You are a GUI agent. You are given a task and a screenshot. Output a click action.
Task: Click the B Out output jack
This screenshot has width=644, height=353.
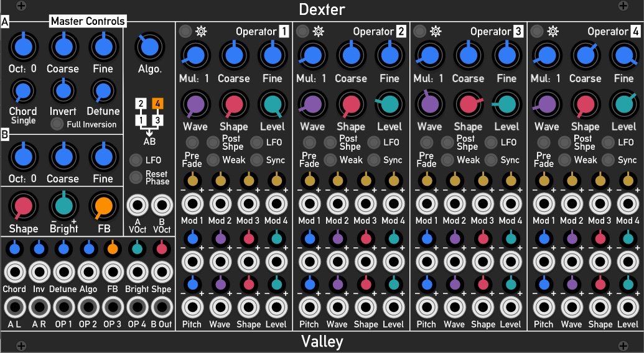[162, 306]
